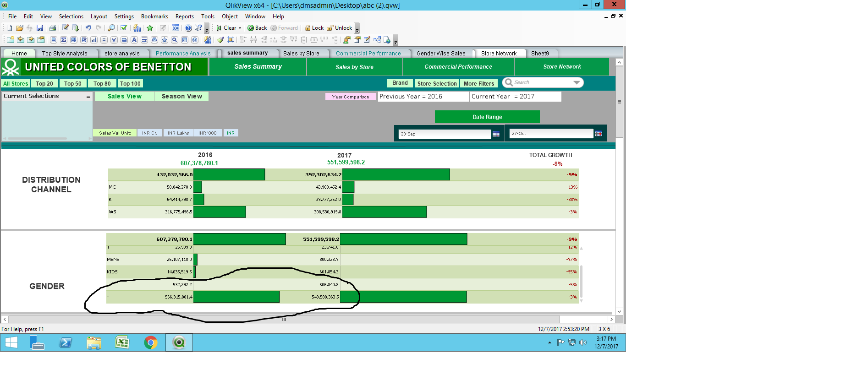Save the document with the floppy icon

pyautogui.click(x=40, y=28)
